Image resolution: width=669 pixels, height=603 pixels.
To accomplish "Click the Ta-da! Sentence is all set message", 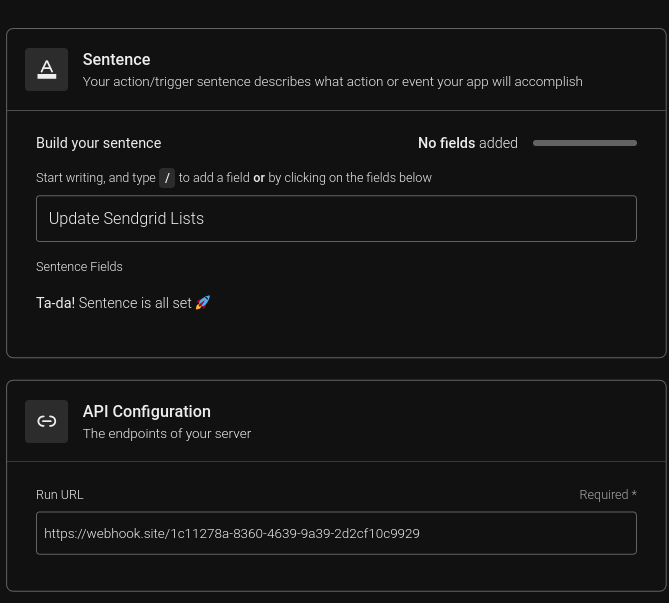I will (x=123, y=303).
